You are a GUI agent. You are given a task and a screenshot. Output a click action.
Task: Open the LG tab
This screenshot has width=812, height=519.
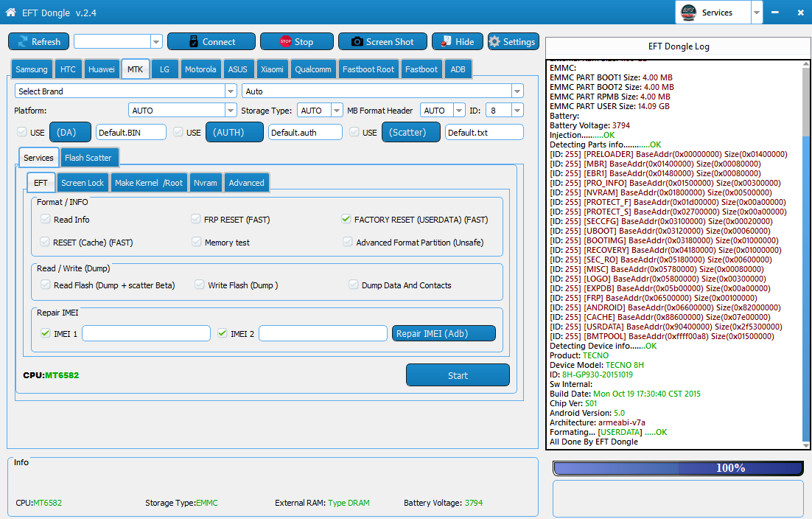click(x=164, y=69)
